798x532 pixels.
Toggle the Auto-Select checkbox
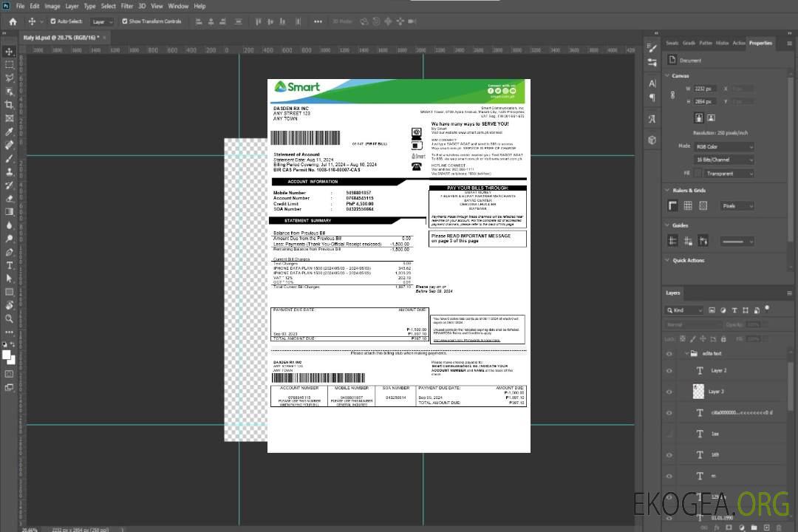coord(53,21)
